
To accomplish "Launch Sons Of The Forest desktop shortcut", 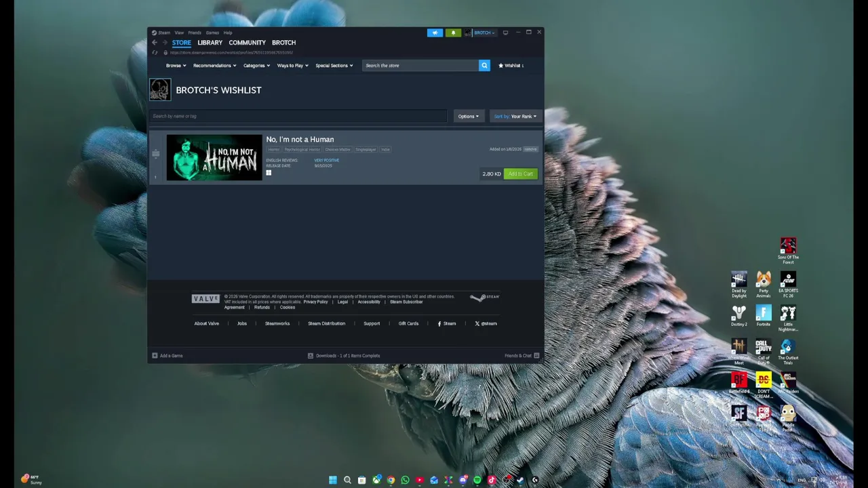I will (788, 251).
